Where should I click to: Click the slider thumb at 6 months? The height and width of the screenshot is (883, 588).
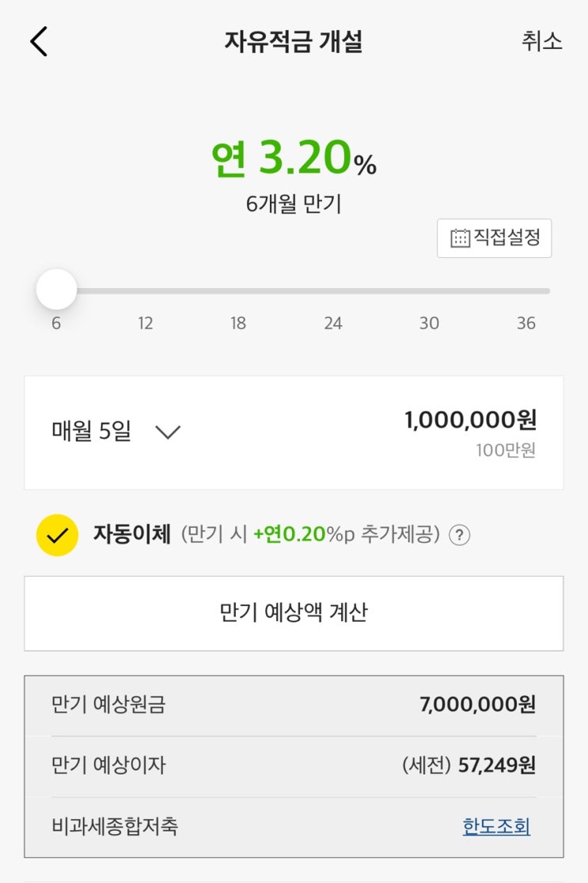click(x=56, y=290)
